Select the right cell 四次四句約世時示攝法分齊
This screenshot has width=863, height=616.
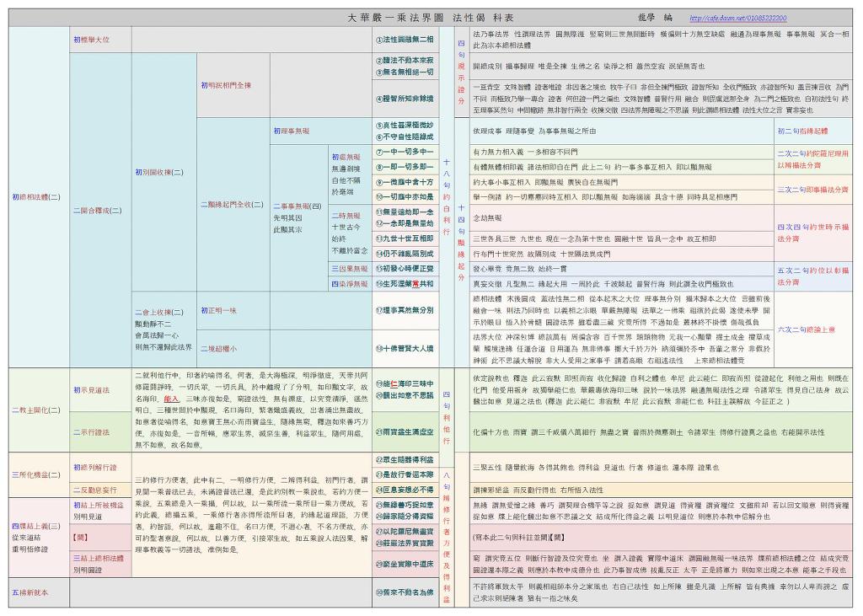[813, 233]
